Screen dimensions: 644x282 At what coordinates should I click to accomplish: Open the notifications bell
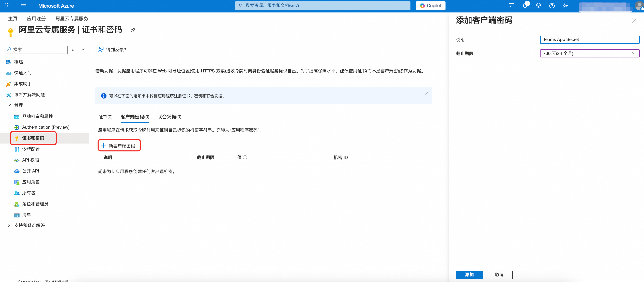525,6
